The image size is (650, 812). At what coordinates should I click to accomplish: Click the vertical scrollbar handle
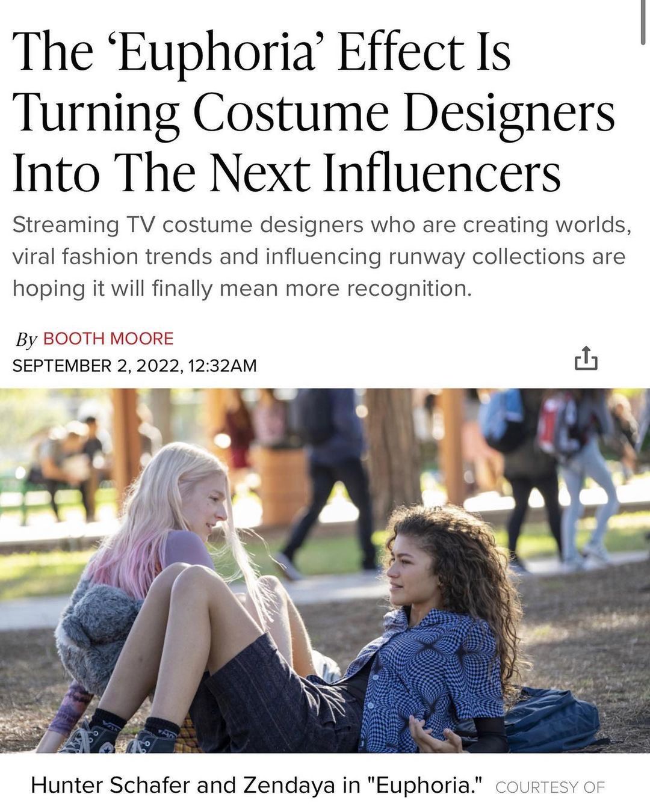(x=644, y=23)
